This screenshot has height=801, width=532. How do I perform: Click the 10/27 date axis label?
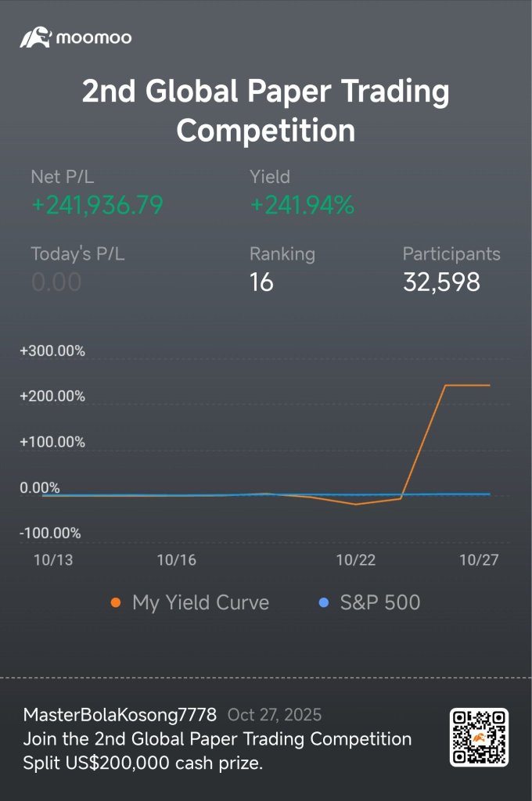pos(479,560)
